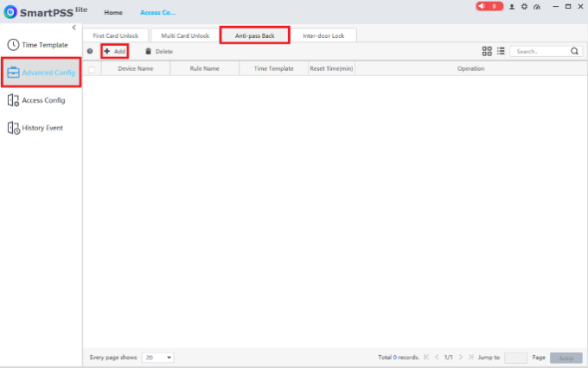This screenshot has height=368, width=588.
Task: Select Advanced Config in the sidebar
Action: point(42,73)
